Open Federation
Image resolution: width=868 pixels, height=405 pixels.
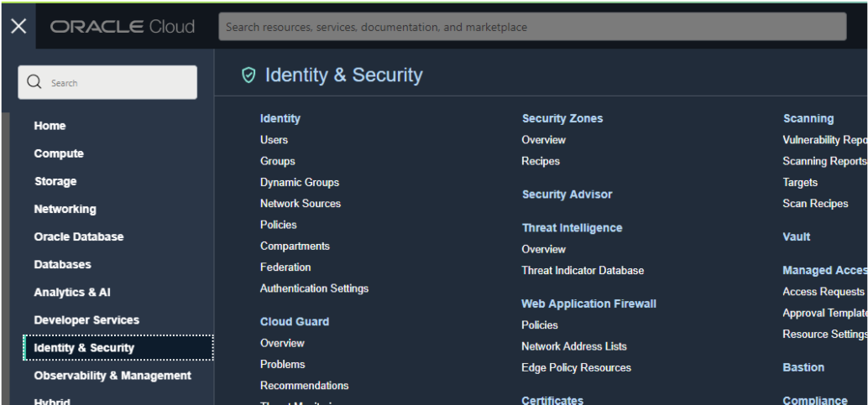285,267
